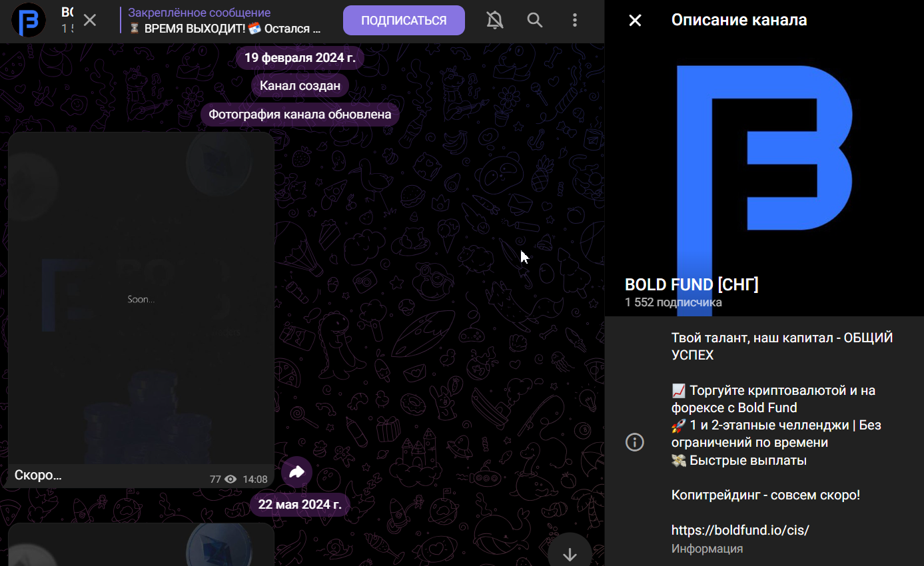
Task: Jump to latest messages with the down arrow
Action: pyautogui.click(x=570, y=554)
